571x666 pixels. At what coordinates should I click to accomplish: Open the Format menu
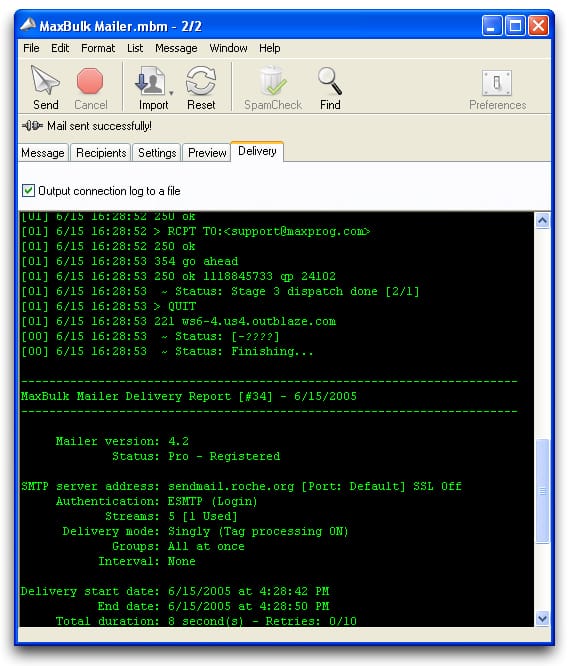[98, 48]
